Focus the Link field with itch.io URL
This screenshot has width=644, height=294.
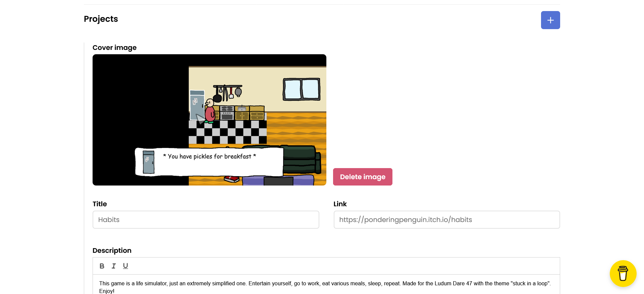pyautogui.click(x=447, y=220)
